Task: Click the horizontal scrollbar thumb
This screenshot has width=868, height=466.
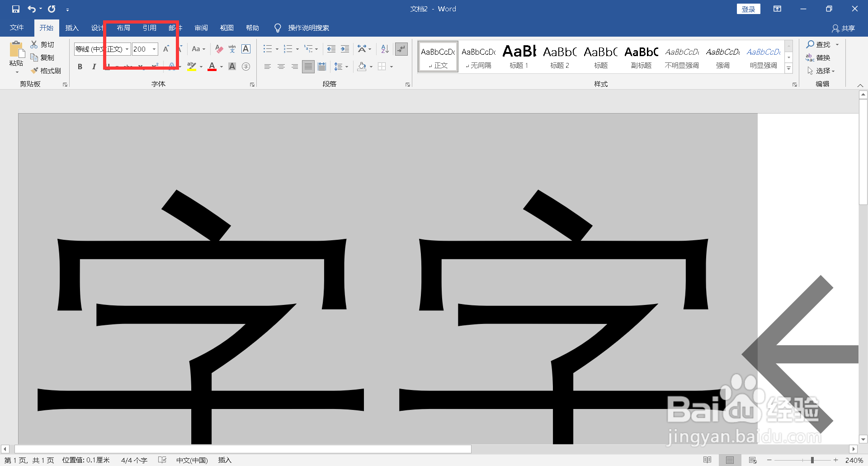Action: click(243, 449)
